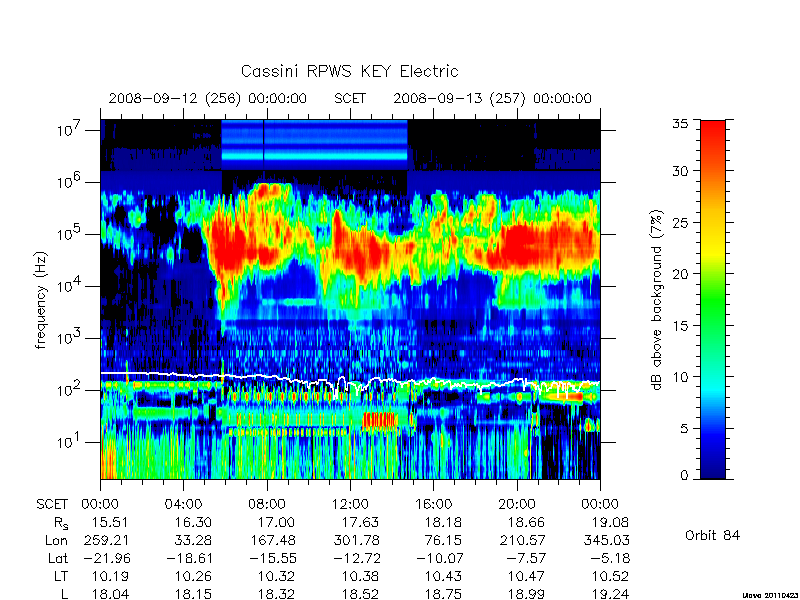Click the L-shell value '18.52'
The width and height of the screenshot is (800, 600).
coord(360,594)
